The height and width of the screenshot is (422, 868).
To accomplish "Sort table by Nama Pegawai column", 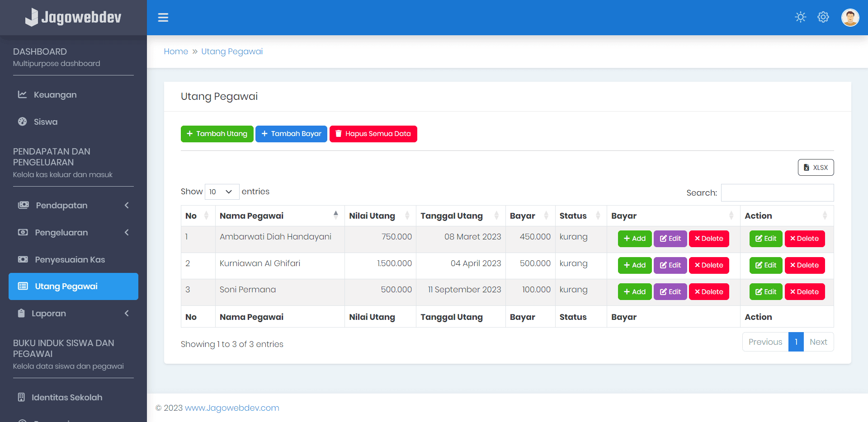I will (280, 216).
